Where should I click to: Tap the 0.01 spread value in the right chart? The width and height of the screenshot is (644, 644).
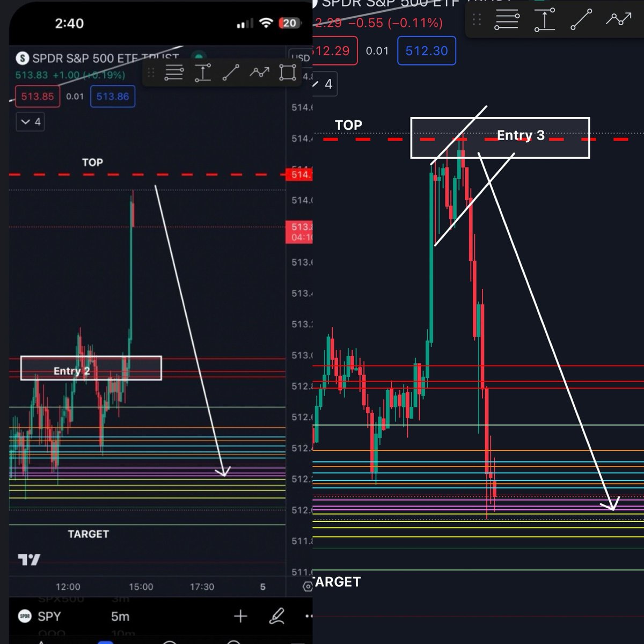(x=377, y=51)
